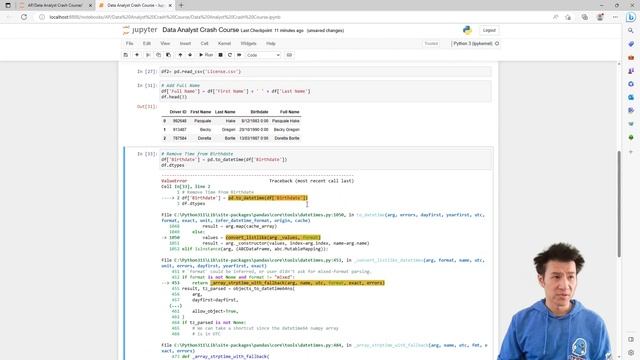Image resolution: width=640 pixels, height=360 pixels.
Task: Paste cells below icon in Jupyter toolbar
Action: pos(168,55)
